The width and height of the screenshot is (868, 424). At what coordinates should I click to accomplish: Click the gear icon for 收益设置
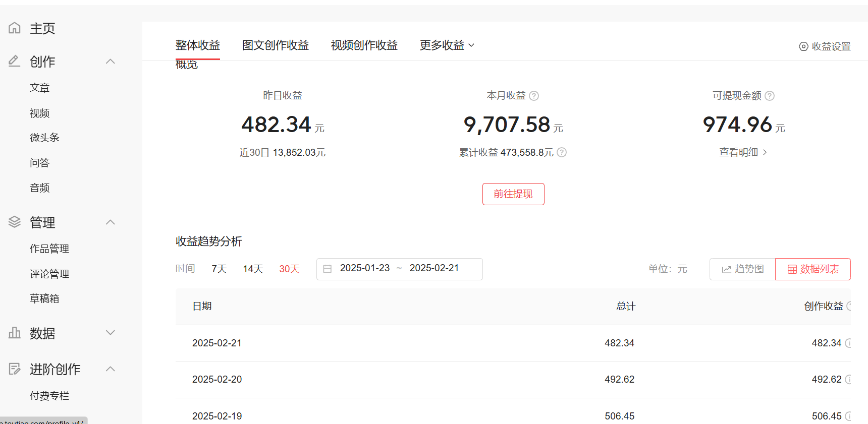pyautogui.click(x=803, y=46)
